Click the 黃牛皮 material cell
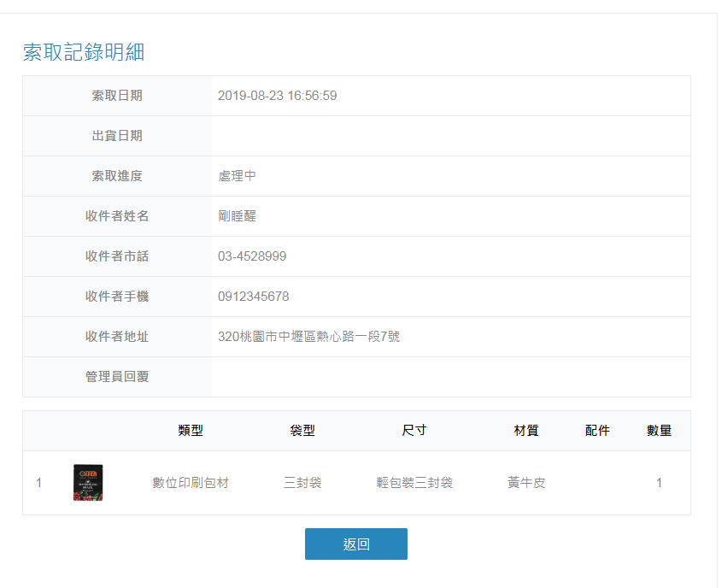Screen dimensions: 722x588 [526, 483]
